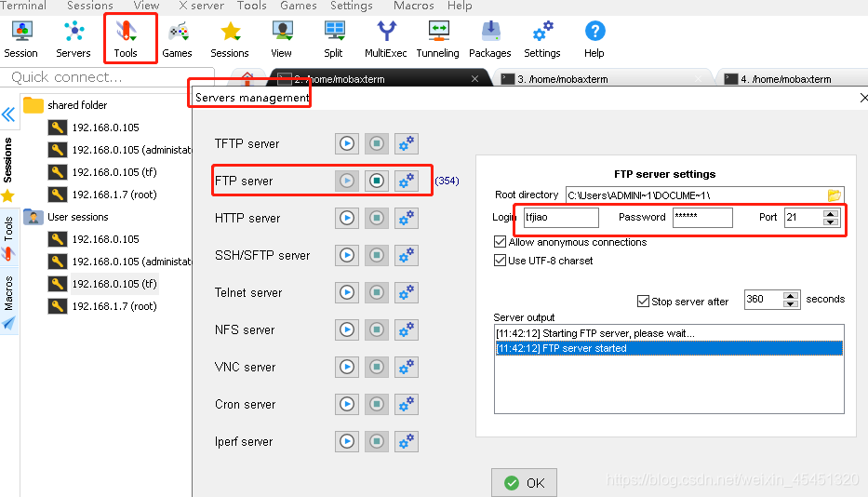Start the Cron server
This screenshot has width=868, height=497.
pos(347,404)
